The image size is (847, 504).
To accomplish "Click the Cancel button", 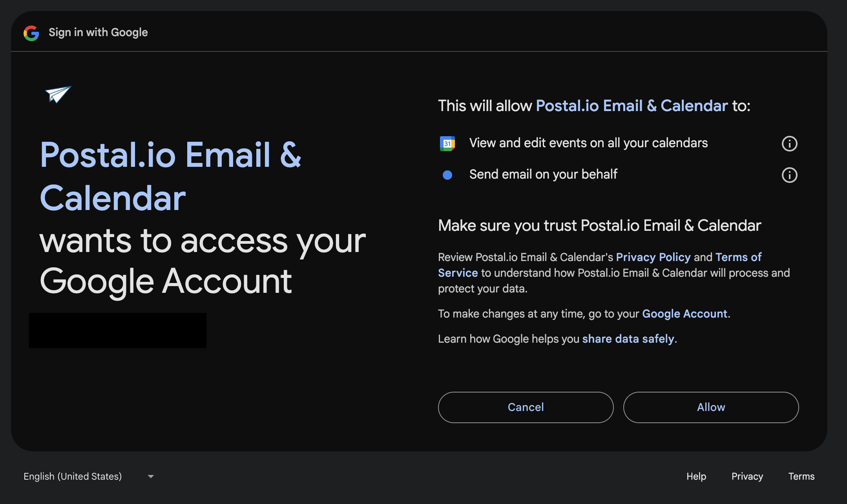I will pos(526,407).
